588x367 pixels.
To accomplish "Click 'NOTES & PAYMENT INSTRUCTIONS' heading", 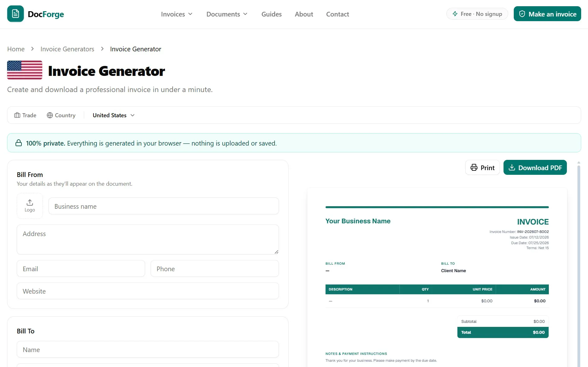I will (x=356, y=354).
